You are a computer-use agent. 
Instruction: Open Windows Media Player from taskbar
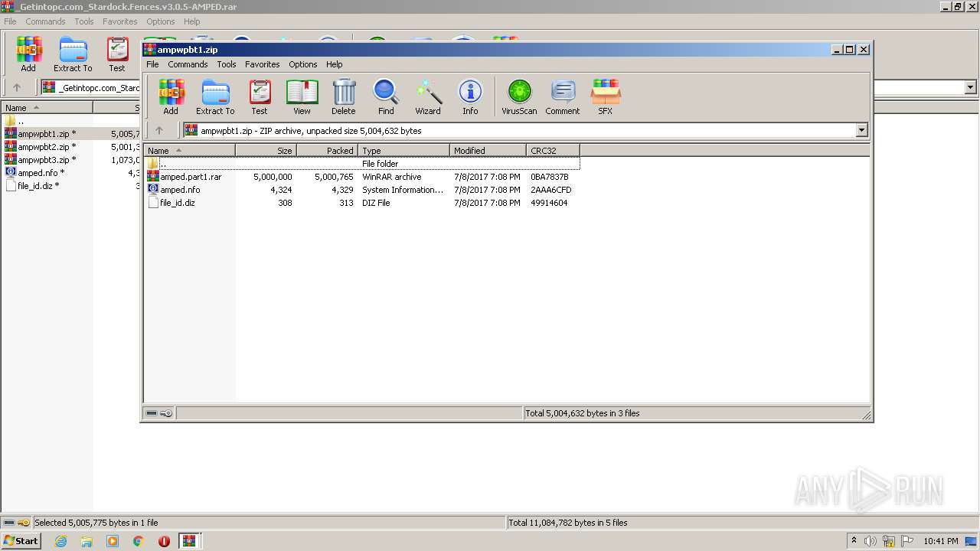[x=113, y=541]
